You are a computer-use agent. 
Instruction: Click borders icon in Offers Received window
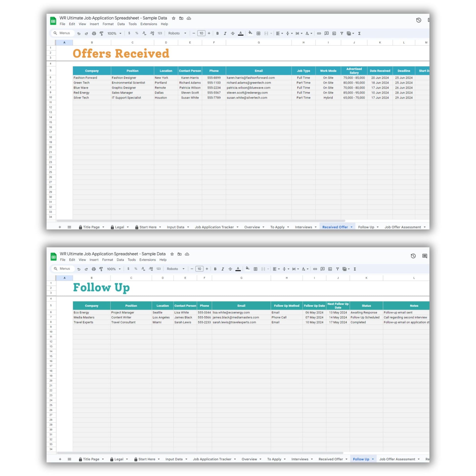click(258, 33)
